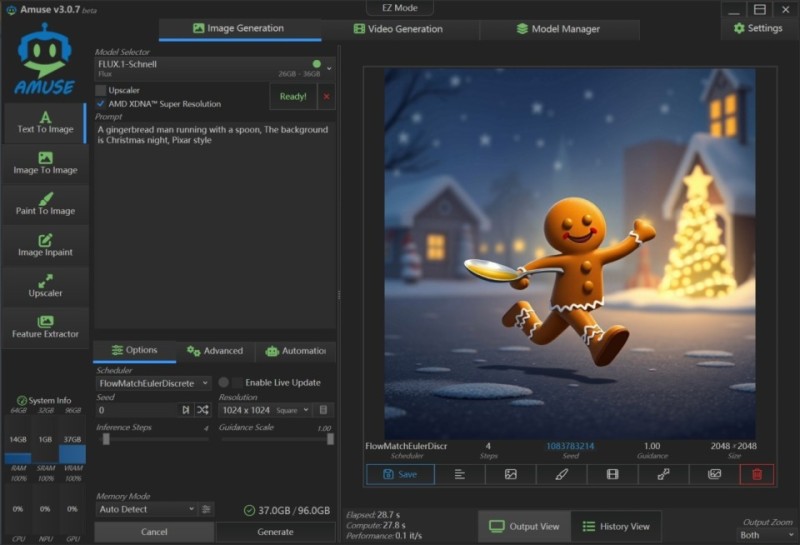Viewport: 800px width, 545px height.
Task: Save the generated image
Action: pyautogui.click(x=400, y=474)
